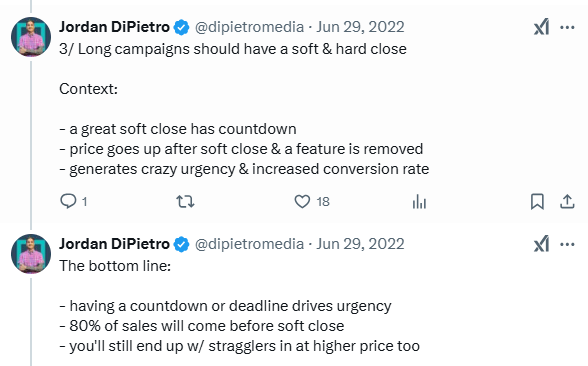Open Jordan DiPietro's avatar in second tweet

(x=31, y=254)
